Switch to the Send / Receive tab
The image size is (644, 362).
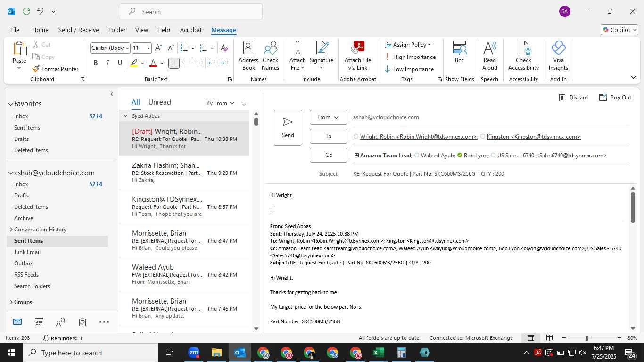[79, 30]
